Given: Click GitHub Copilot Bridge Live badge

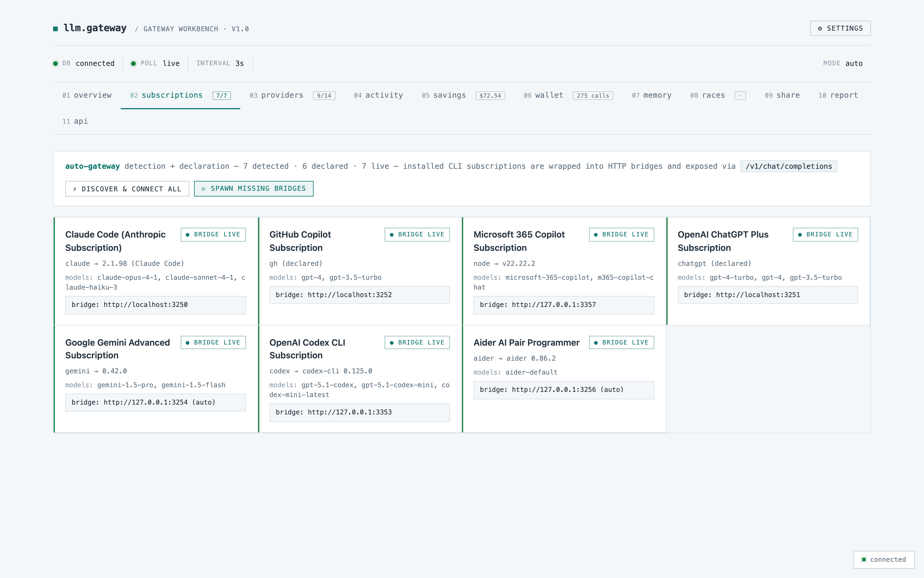Looking at the screenshot, I should pos(417,234).
